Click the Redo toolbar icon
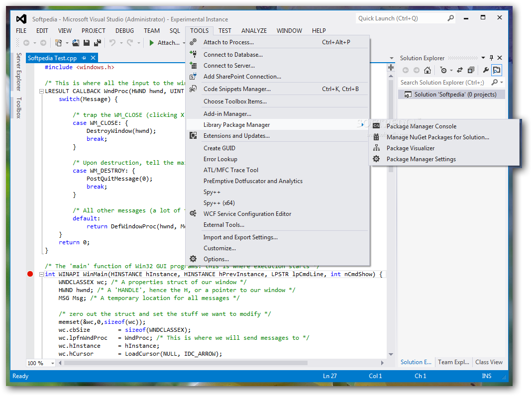Image resolution: width=532 pixels, height=396 pixels. click(x=130, y=43)
